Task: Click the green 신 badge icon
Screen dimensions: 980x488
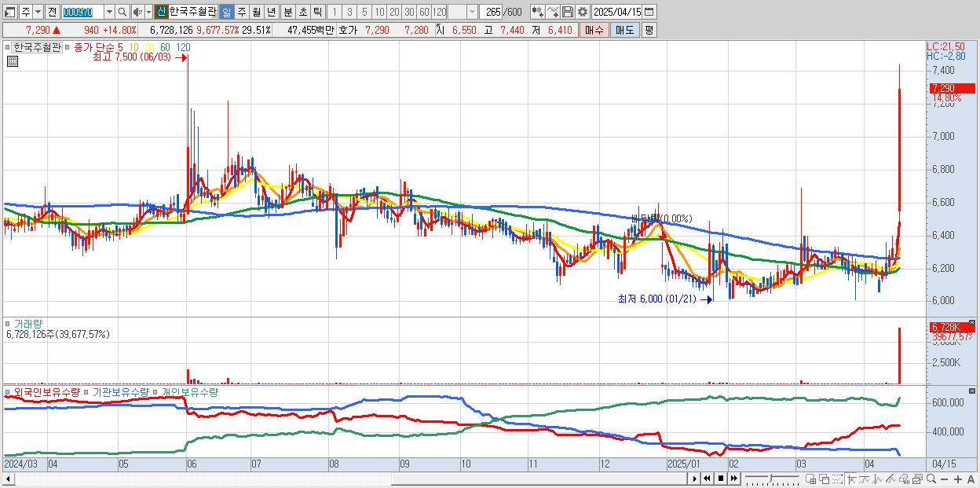Action: pos(161,12)
